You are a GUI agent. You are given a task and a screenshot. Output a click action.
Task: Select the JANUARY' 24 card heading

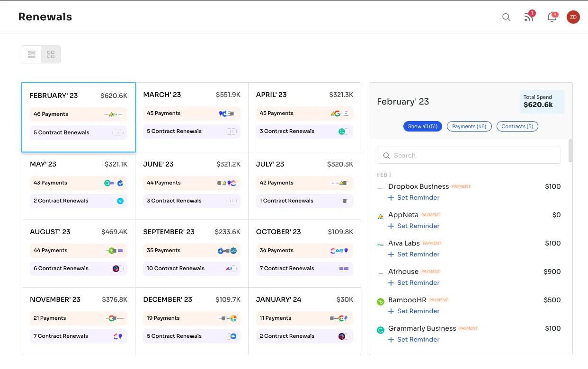pyautogui.click(x=279, y=299)
